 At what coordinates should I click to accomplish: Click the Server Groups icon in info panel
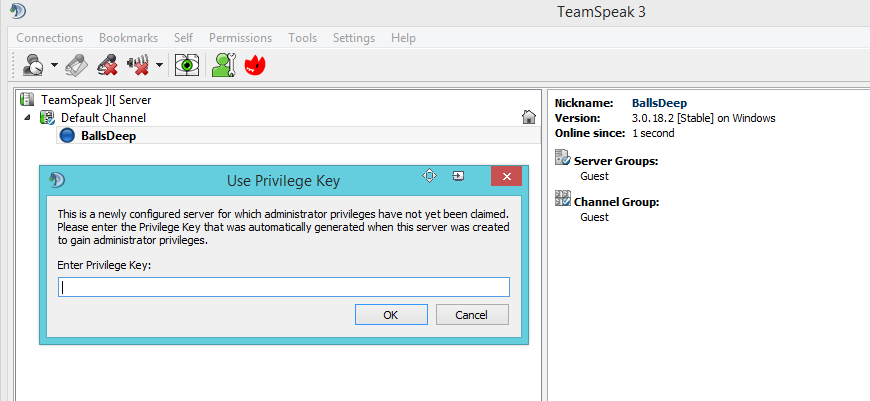click(x=563, y=158)
